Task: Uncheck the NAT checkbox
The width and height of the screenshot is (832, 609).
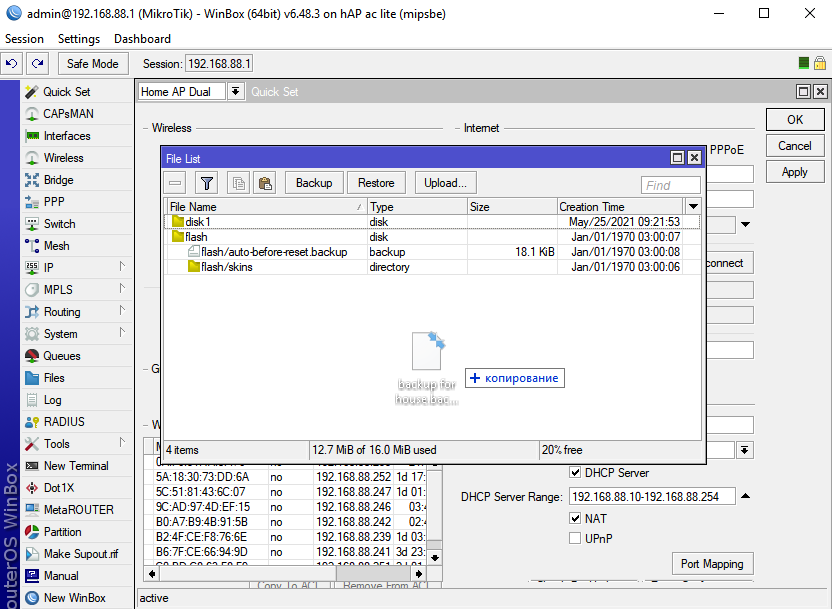Action: point(575,519)
